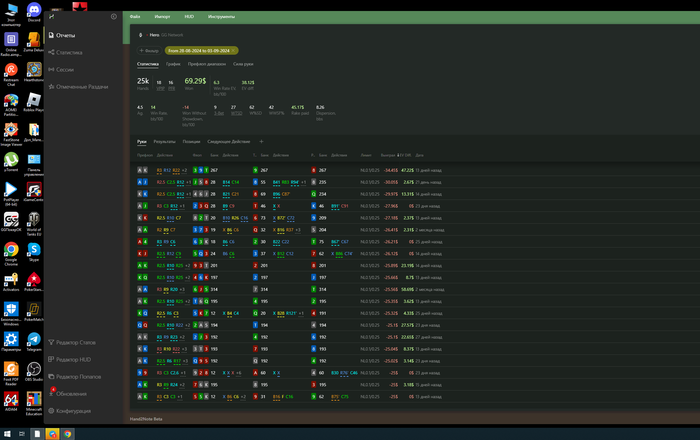
Task: Select the hand row with -27.96$ result
Action: click(416, 206)
